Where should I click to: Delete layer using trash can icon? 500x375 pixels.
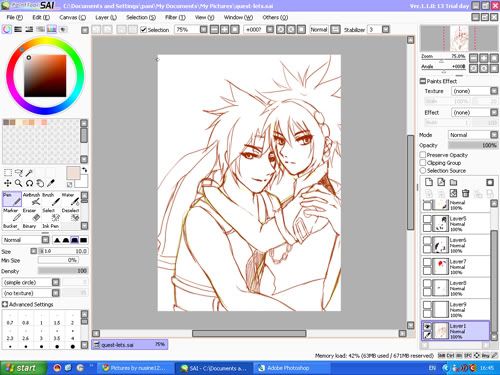466,193
